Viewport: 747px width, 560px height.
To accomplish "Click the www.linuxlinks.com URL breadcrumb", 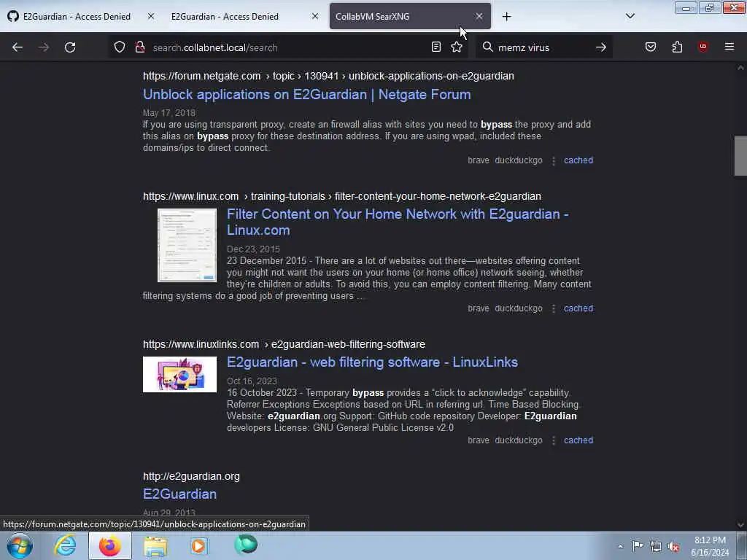I will tap(284, 344).
